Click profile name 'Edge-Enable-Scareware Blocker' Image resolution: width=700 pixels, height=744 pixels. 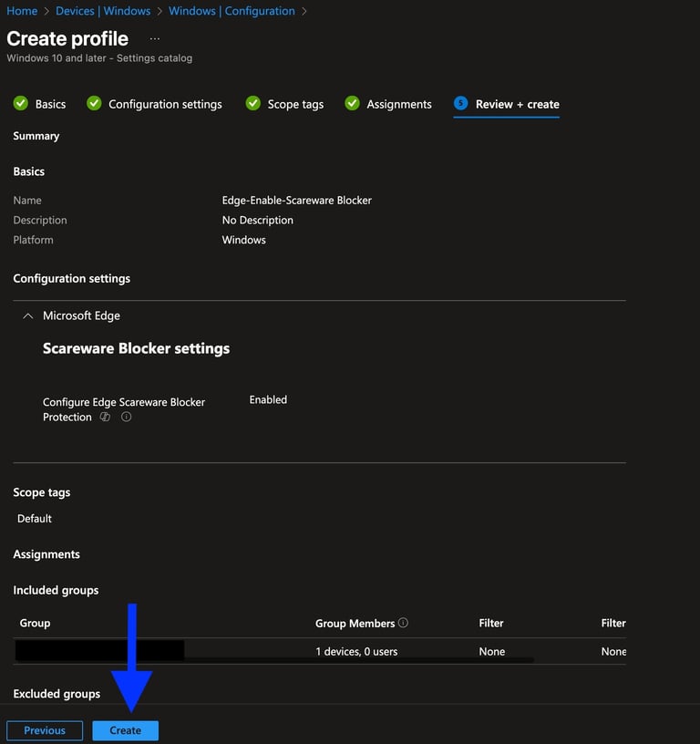tap(297, 201)
